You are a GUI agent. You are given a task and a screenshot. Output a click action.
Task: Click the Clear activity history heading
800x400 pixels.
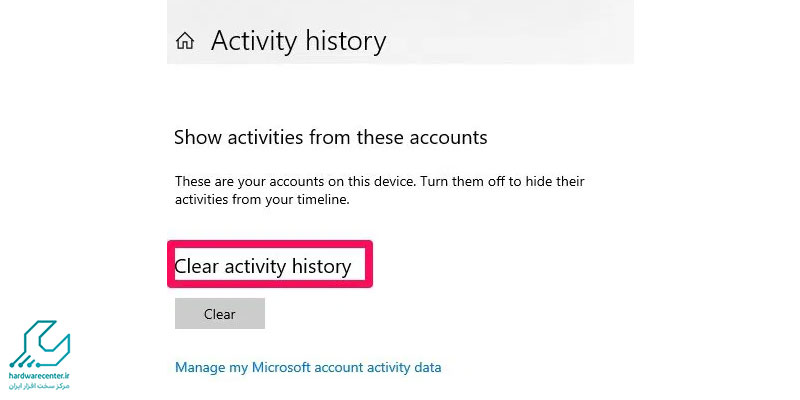click(263, 266)
